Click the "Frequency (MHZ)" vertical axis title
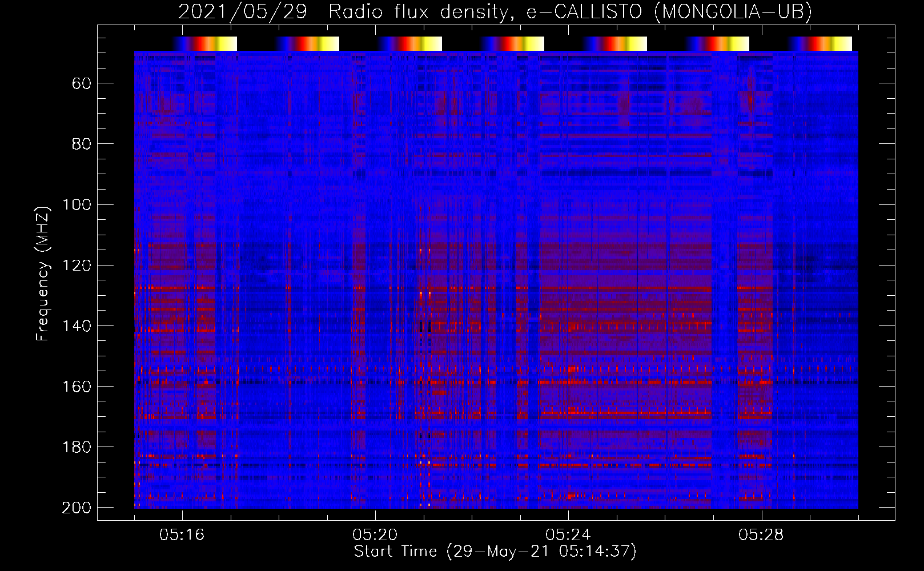Screen dimensions: 924x571 43,274
